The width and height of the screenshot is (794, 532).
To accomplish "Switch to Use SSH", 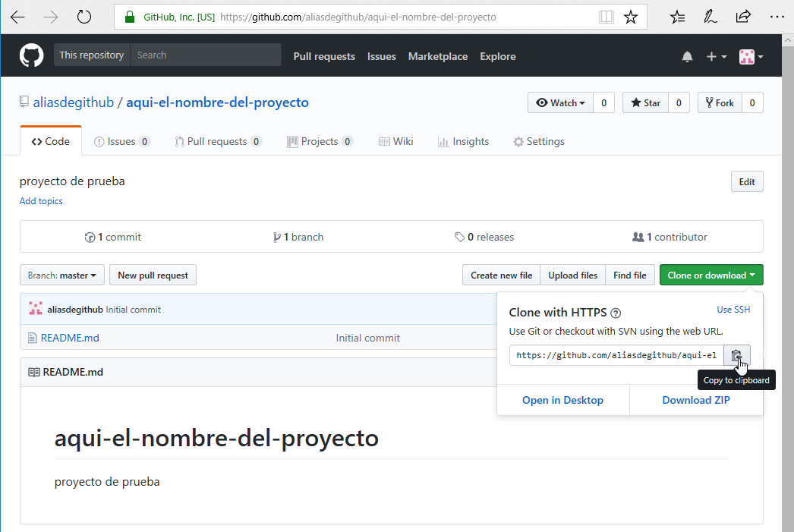I will click(x=733, y=310).
